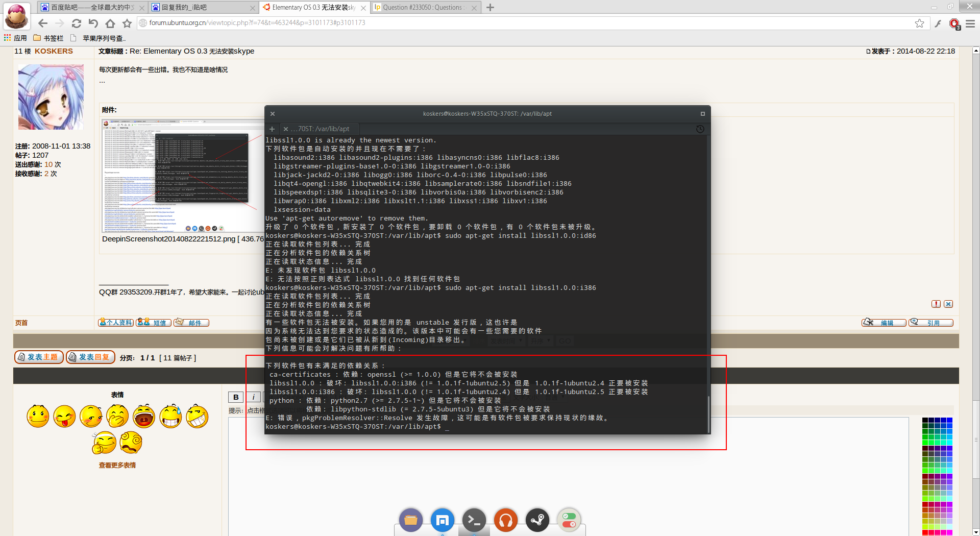Click the KOSKERS anime avatar image

51,96
